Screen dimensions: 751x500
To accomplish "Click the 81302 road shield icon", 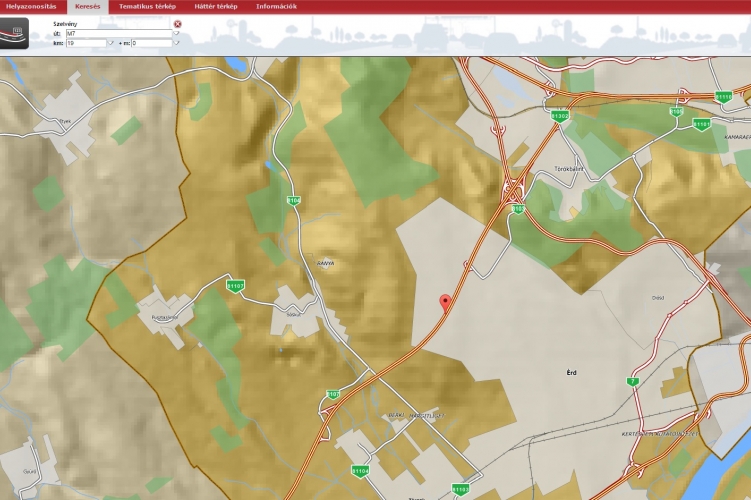I will pos(560,116).
